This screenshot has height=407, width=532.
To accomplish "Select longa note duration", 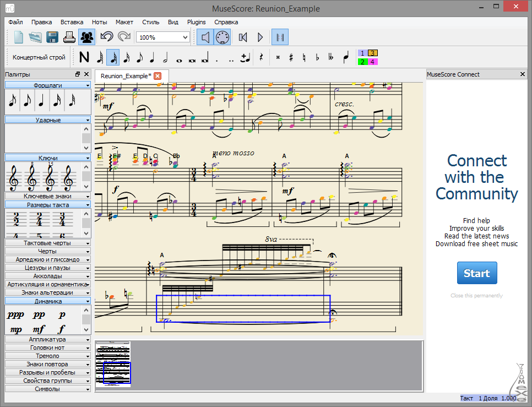I will tap(205, 57).
